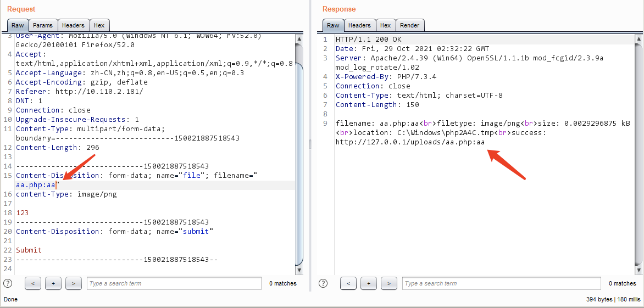The height and width of the screenshot is (308, 644).
Task: Click the Response panel title
Action: click(339, 9)
